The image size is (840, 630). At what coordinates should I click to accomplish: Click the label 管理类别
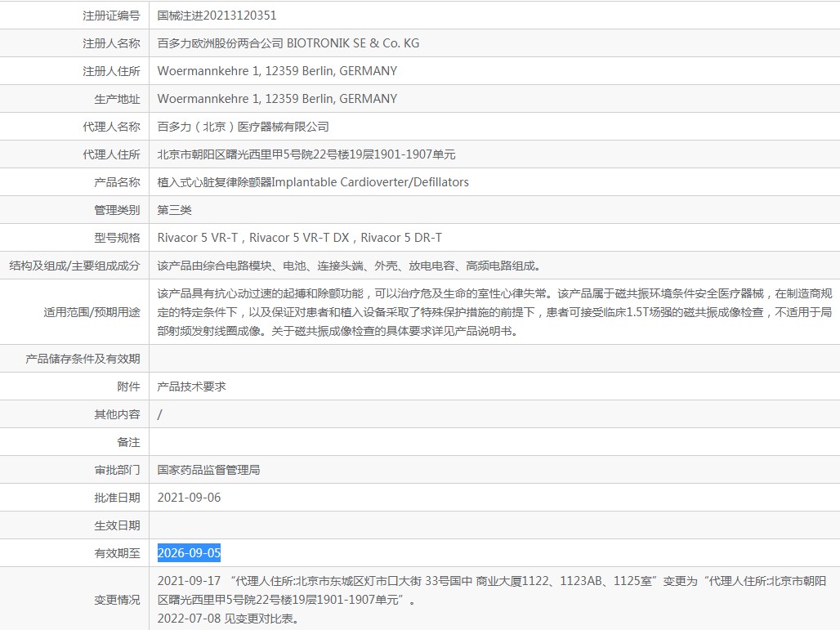(118, 210)
